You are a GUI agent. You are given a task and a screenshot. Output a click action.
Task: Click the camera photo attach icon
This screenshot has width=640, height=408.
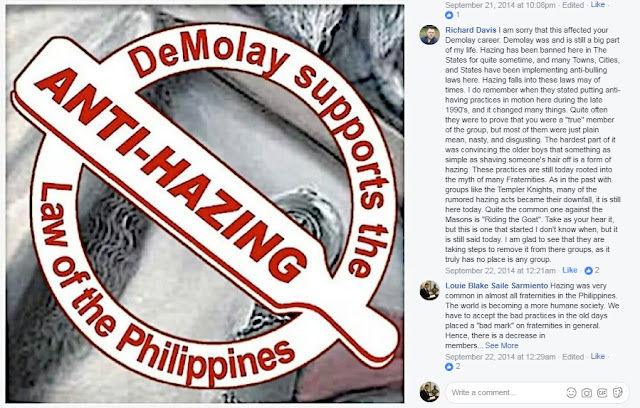pyautogui.click(x=587, y=392)
